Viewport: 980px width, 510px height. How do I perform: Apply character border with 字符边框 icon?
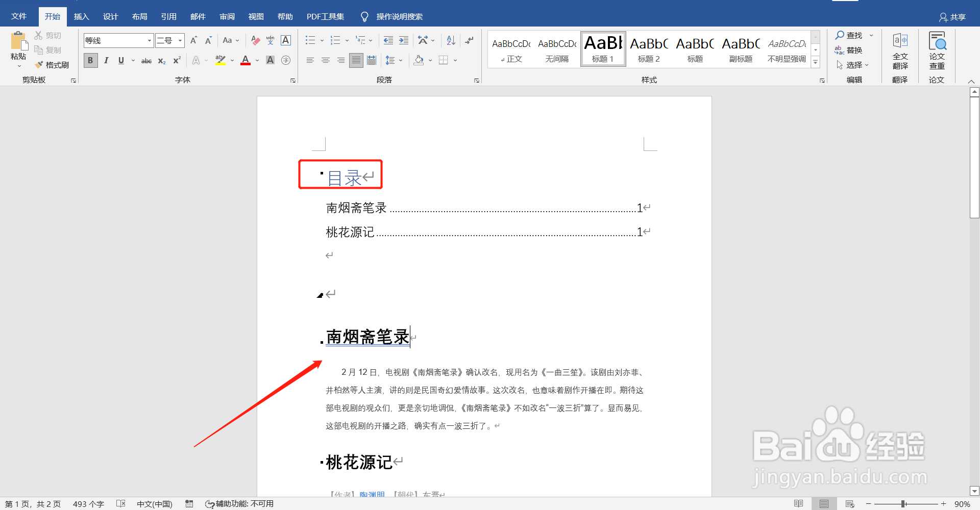point(285,40)
